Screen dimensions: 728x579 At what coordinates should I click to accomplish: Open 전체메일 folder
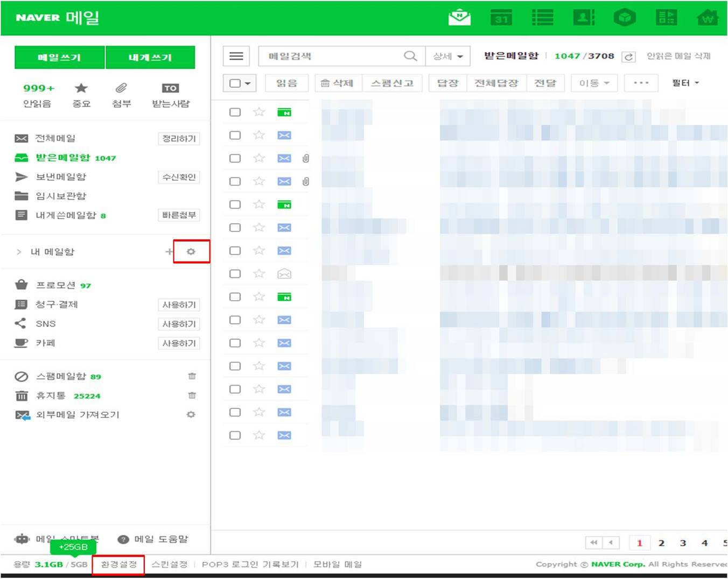(55, 138)
